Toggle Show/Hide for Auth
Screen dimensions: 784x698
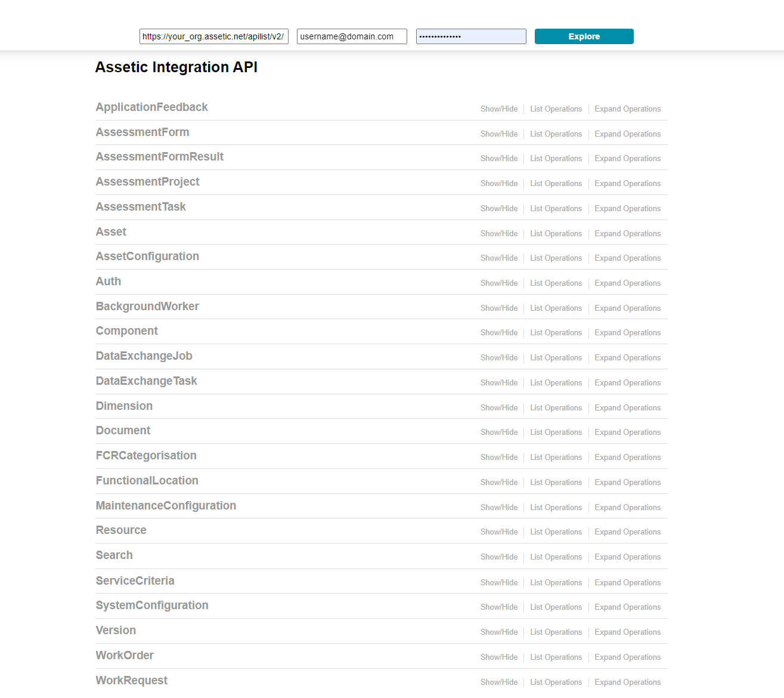[x=499, y=283]
